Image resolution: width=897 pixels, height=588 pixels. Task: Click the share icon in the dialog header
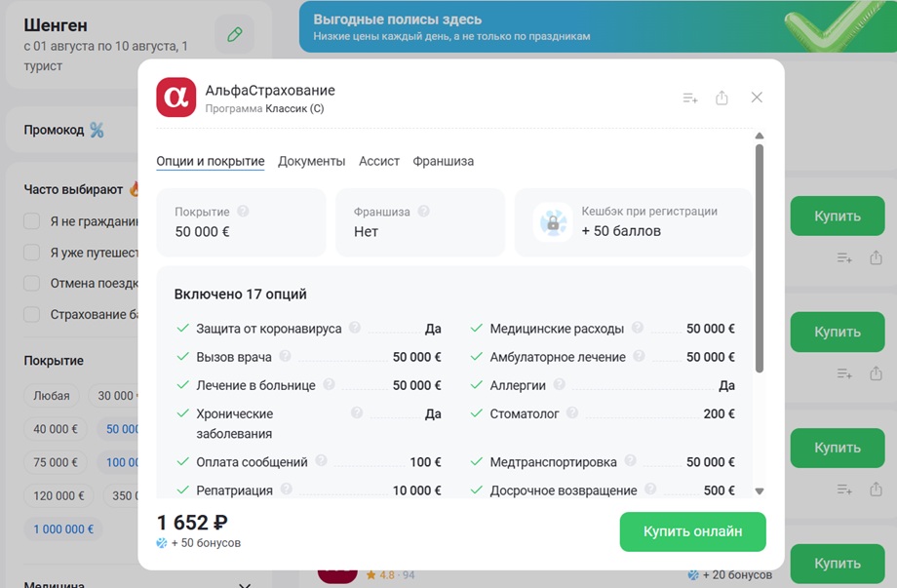coord(721,98)
